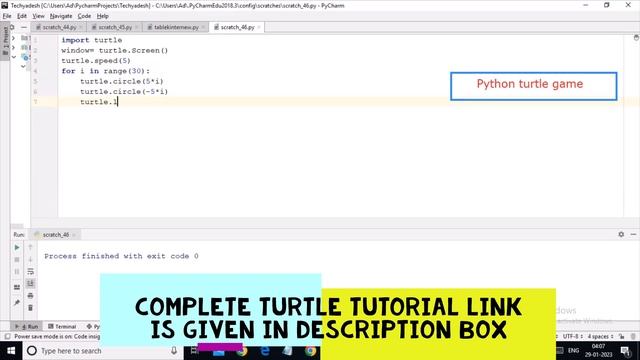This screenshot has width=640, height=360.
Task: Close the scratch_45.py tab
Action: [136, 27]
